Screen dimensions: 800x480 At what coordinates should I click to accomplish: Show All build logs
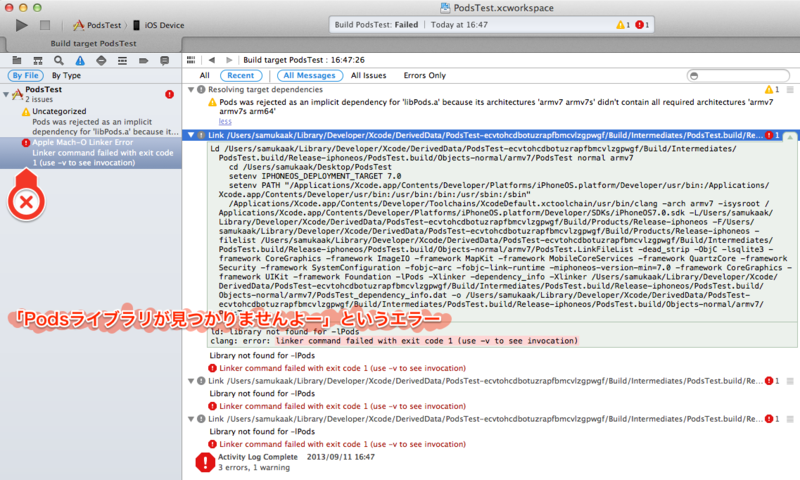205,75
